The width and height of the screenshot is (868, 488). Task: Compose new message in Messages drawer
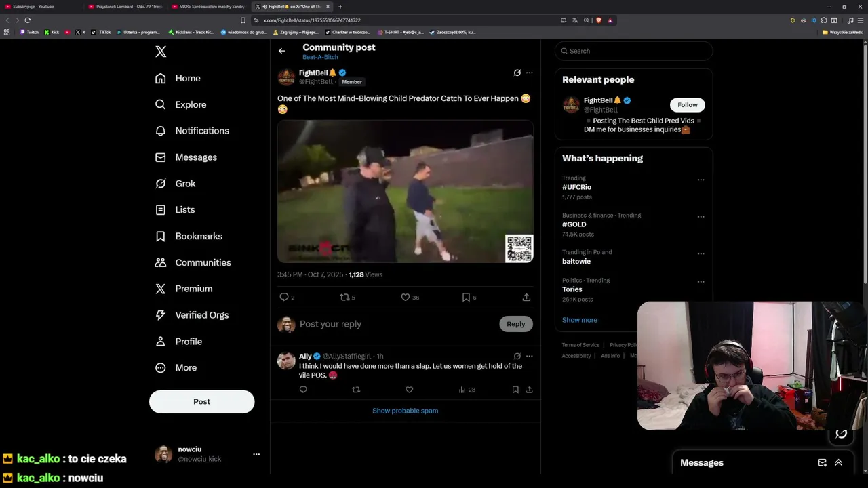(x=823, y=463)
